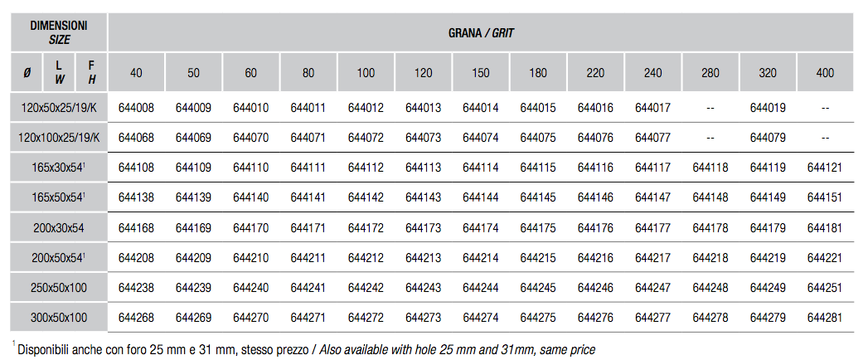Click the 400 grit column header
The height and width of the screenshot is (360, 868).
[x=825, y=72]
